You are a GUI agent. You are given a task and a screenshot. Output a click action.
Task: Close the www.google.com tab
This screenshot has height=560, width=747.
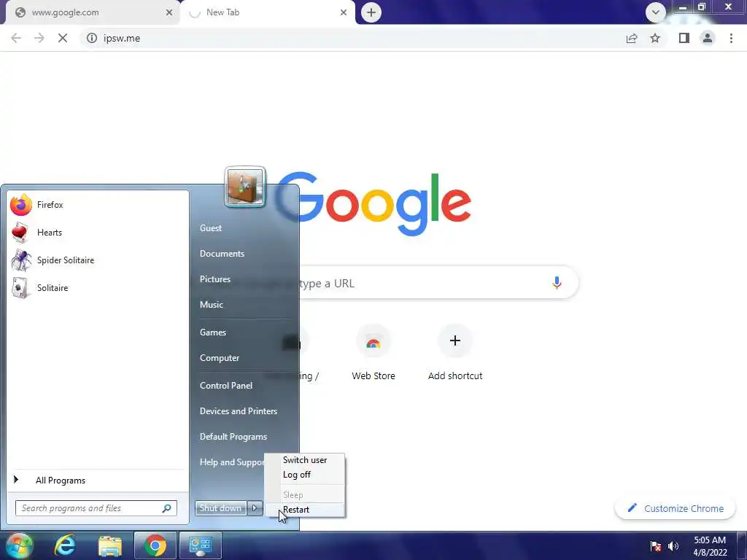pyautogui.click(x=169, y=12)
